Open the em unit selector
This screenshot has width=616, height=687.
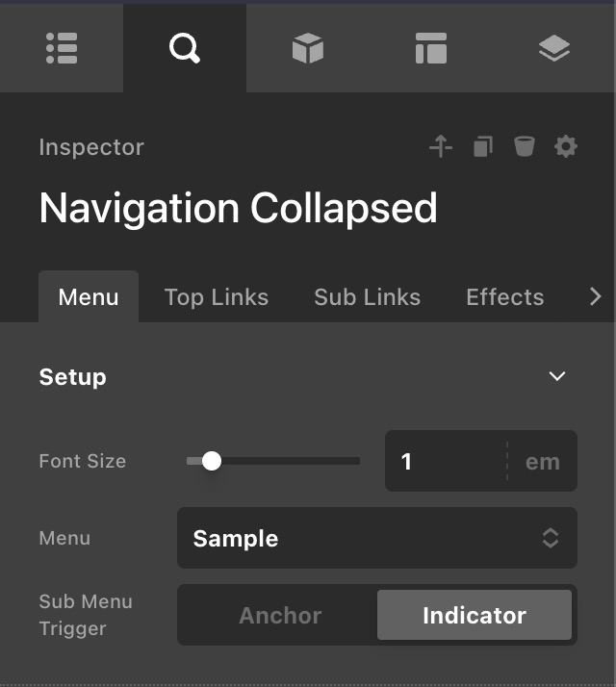tap(542, 462)
